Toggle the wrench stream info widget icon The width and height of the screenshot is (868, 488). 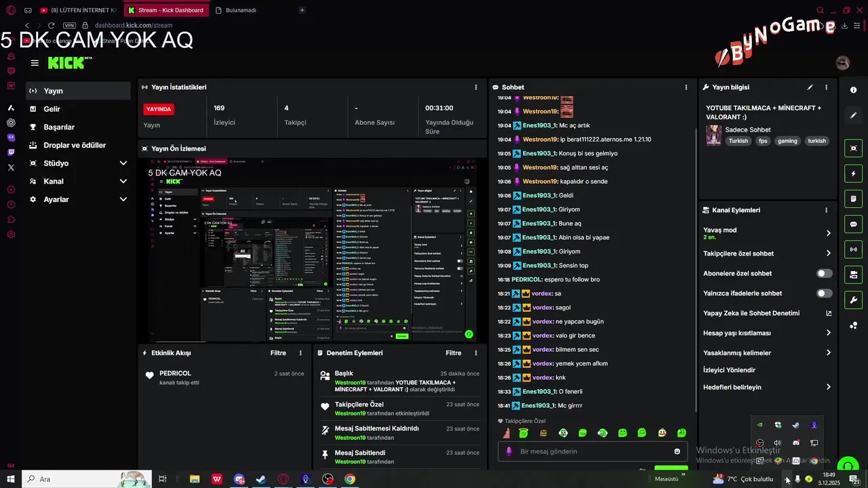(853, 300)
